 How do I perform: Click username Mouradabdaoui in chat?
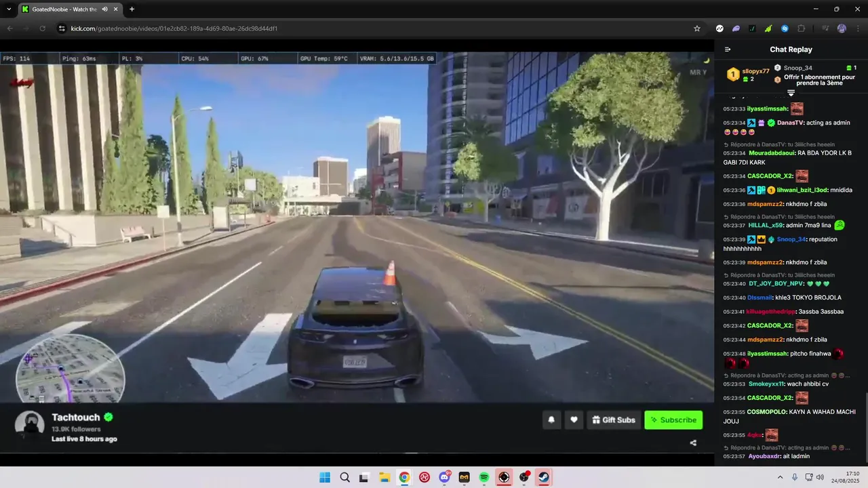(772, 153)
